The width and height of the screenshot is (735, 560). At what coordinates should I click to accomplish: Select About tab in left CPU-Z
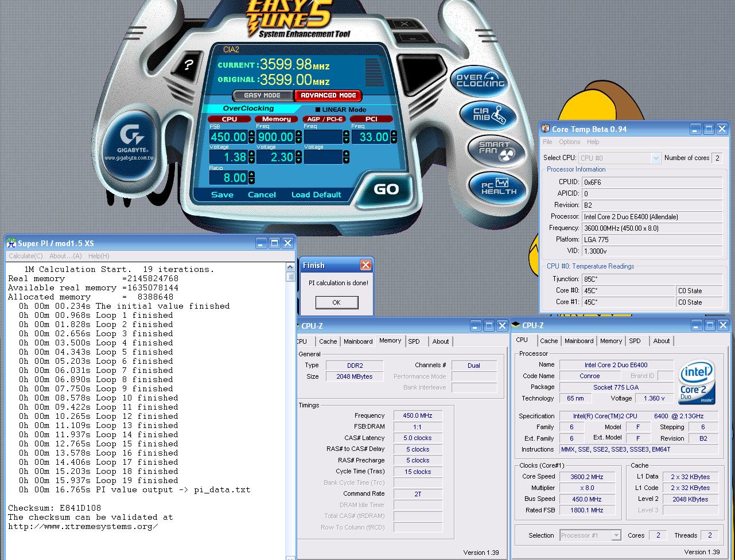[441, 341]
